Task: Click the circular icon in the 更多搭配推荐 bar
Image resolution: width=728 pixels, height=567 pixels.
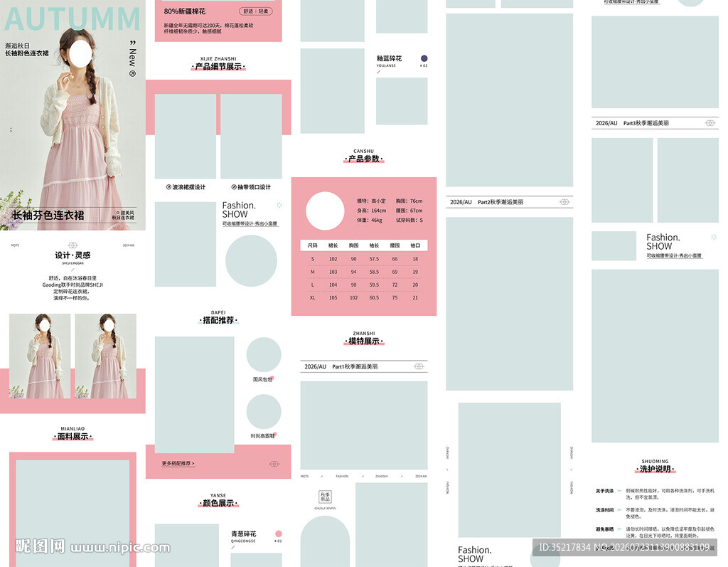Action: [x=274, y=464]
